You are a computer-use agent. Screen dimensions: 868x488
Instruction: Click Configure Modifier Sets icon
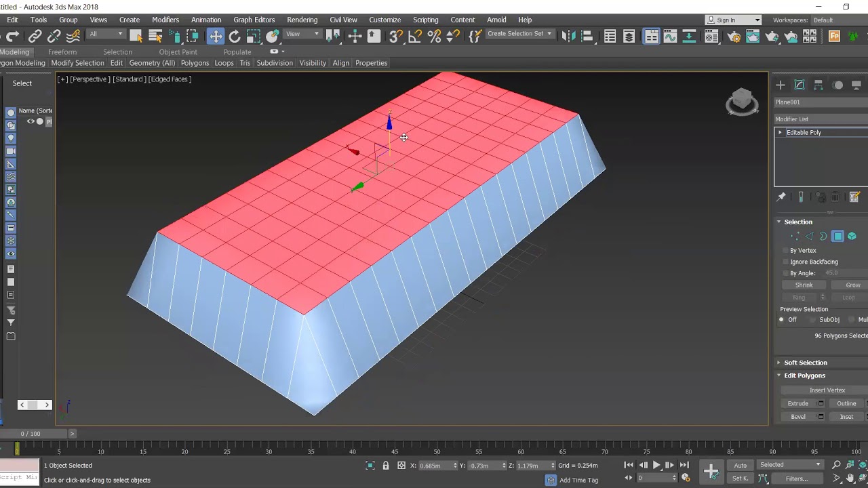click(x=854, y=197)
